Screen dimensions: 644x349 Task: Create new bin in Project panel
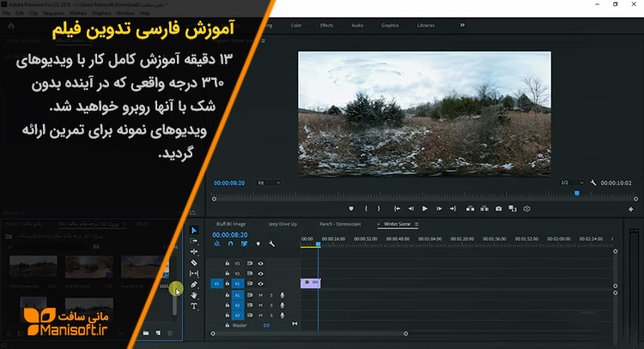[x=146, y=333]
